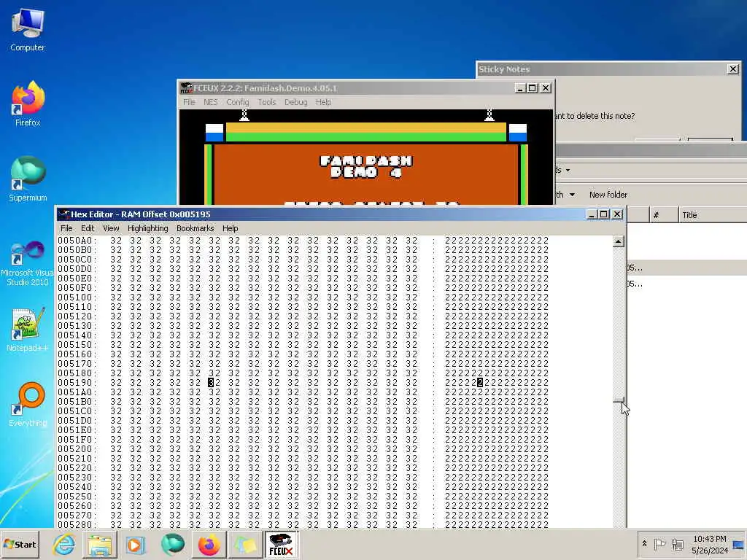This screenshot has height=560, width=747.
Task: Click the Hex Editor scrollbar up arrow
Action: [619, 241]
